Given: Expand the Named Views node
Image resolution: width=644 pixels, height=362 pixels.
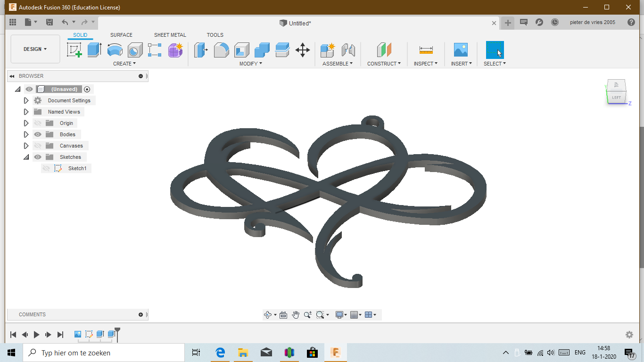Looking at the screenshot, I should [x=26, y=112].
